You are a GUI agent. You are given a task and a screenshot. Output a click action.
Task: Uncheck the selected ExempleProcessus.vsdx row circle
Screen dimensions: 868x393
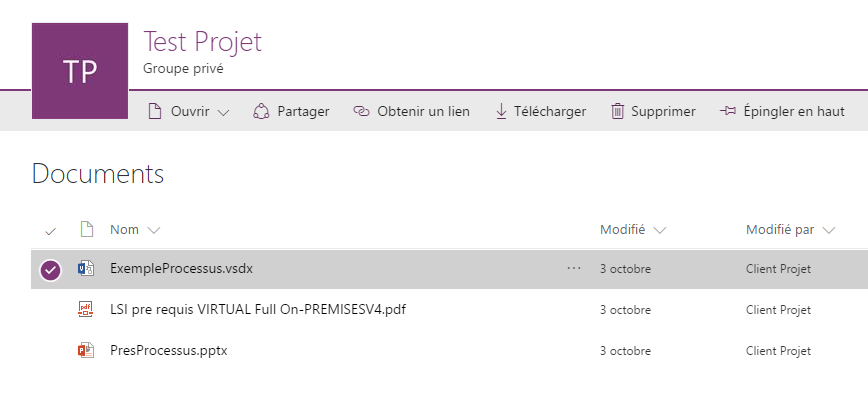point(50,270)
